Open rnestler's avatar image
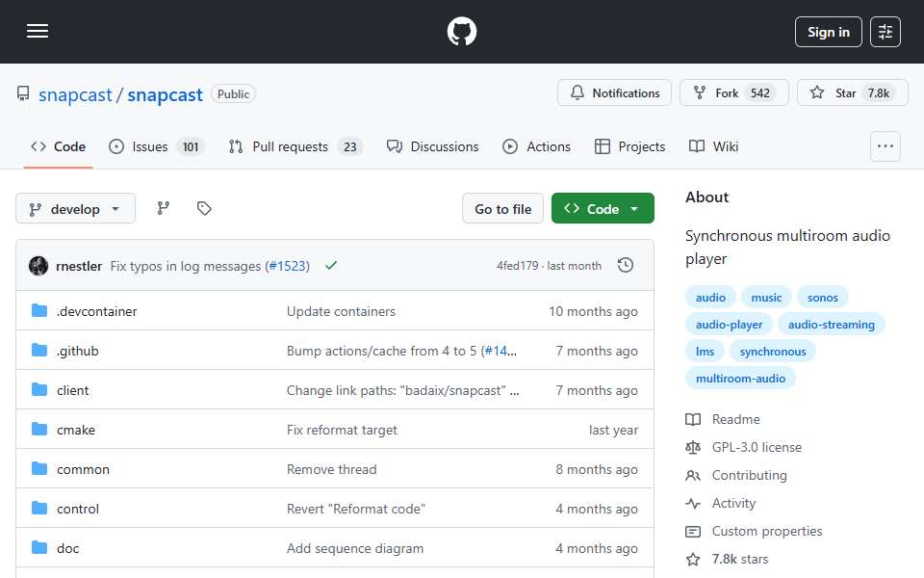Image resolution: width=924 pixels, height=578 pixels. tap(38, 266)
